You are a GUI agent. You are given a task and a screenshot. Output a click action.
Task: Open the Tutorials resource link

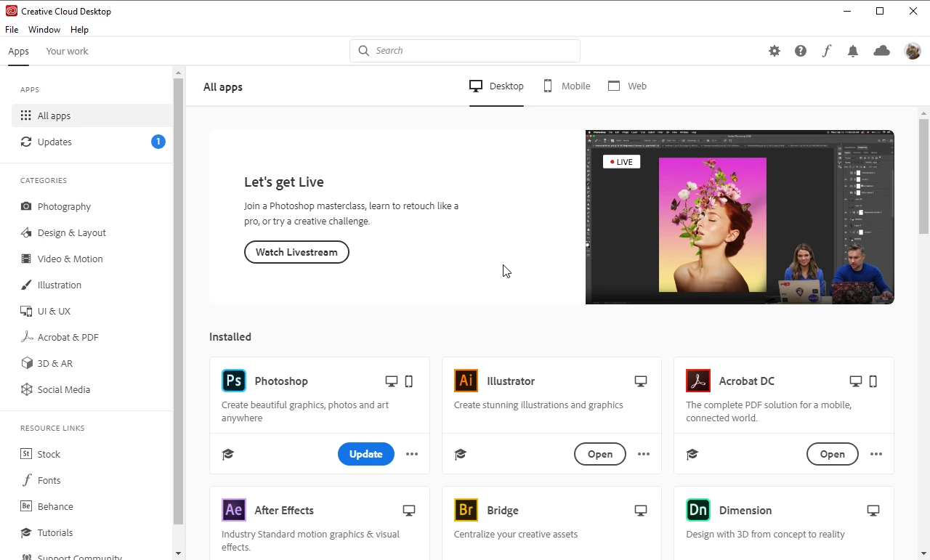point(46,532)
